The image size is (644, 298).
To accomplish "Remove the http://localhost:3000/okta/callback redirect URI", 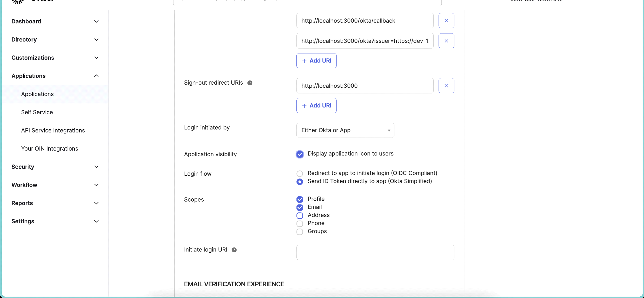I will pyautogui.click(x=446, y=20).
